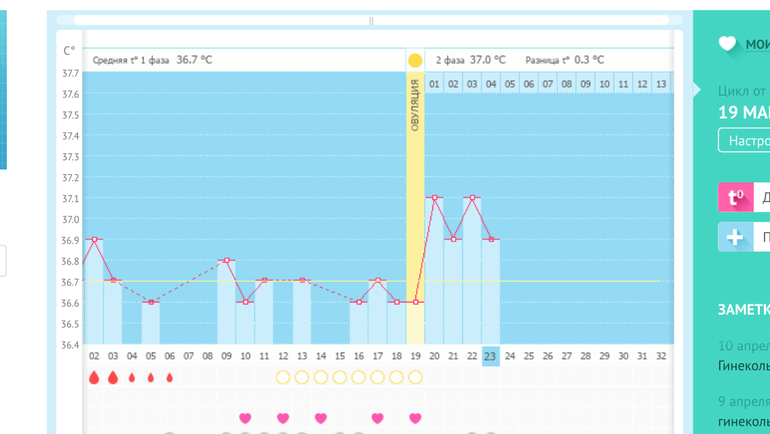The width and height of the screenshot is (770, 434).
Task: Toggle the yellow circle under day 12
Action: click(283, 378)
